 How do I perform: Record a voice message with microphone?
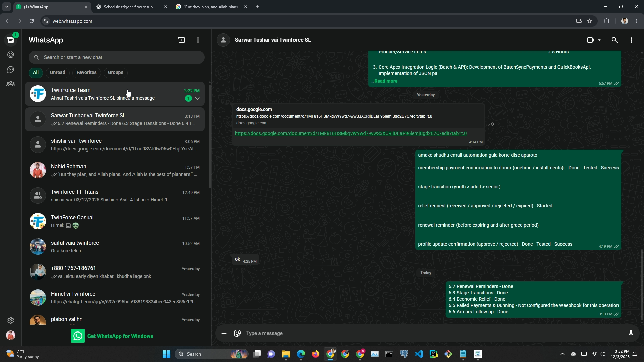click(631, 333)
